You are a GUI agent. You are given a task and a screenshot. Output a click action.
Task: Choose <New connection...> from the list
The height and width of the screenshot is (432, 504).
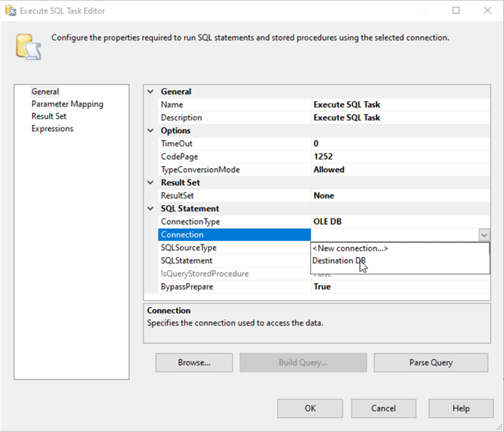[x=350, y=248]
